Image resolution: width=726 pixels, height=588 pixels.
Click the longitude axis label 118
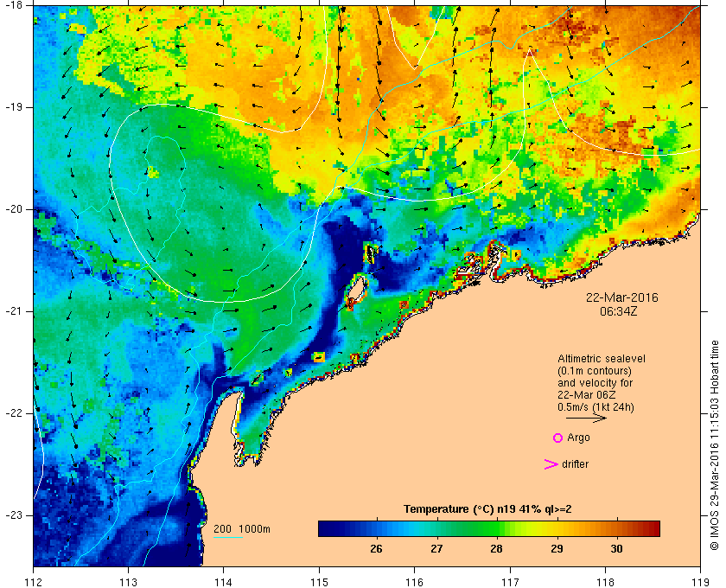605,582
